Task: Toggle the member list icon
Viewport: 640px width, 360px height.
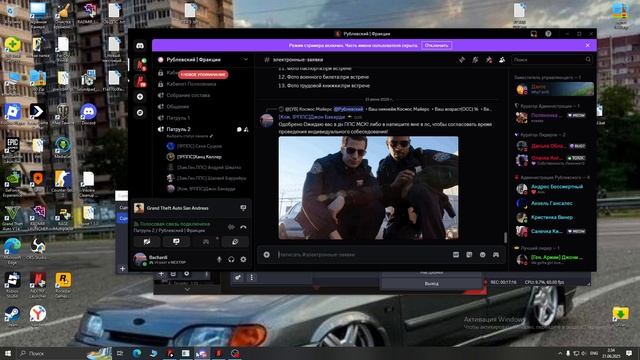Action: pyautogui.click(x=502, y=60)
